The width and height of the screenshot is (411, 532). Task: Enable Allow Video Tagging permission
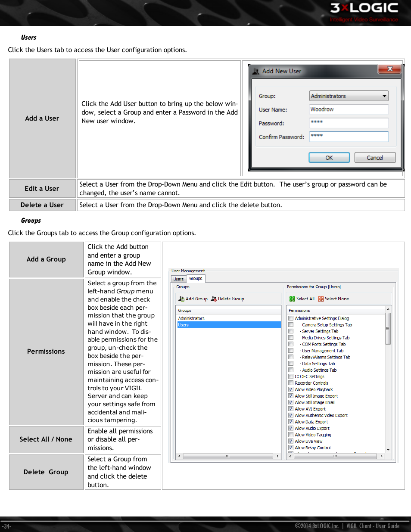[x=291, y=435]
